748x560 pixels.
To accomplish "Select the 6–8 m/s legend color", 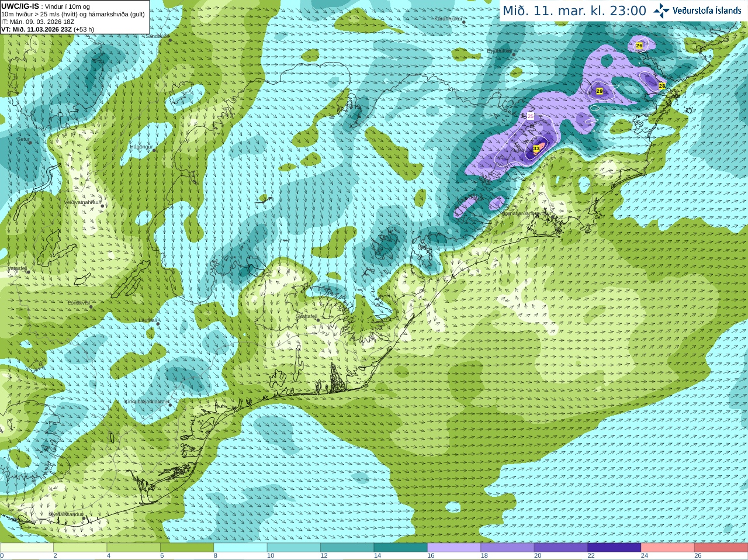I will pos(187,548).
